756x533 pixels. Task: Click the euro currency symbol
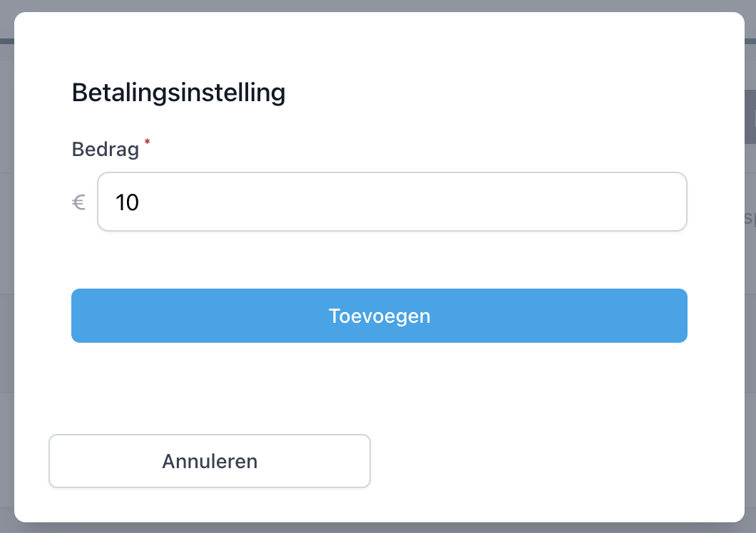coord(78,203)
